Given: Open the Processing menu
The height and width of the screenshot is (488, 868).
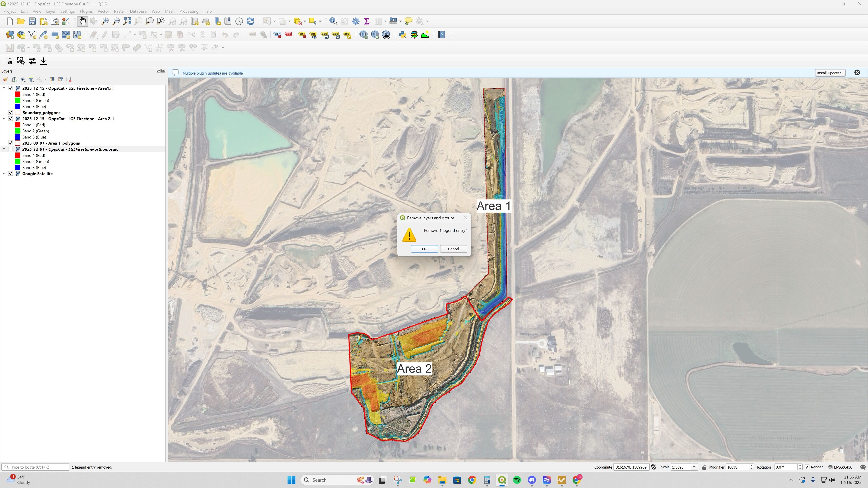Looking at the screenshot, I should pos(189,11).
